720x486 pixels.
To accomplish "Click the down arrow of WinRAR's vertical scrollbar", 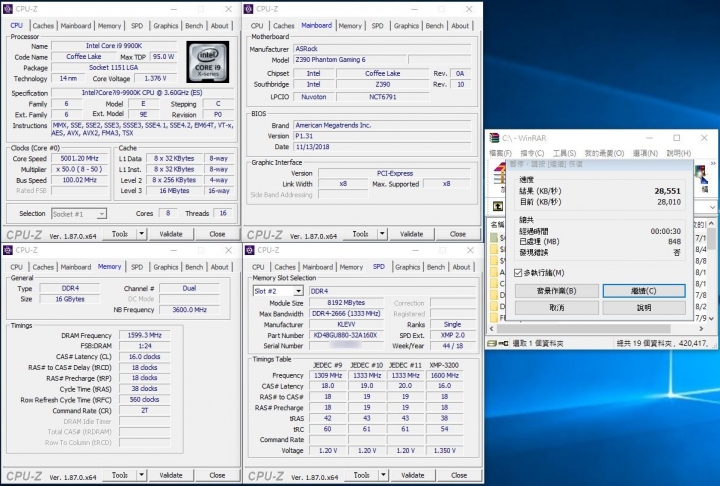I will point(711,318).
